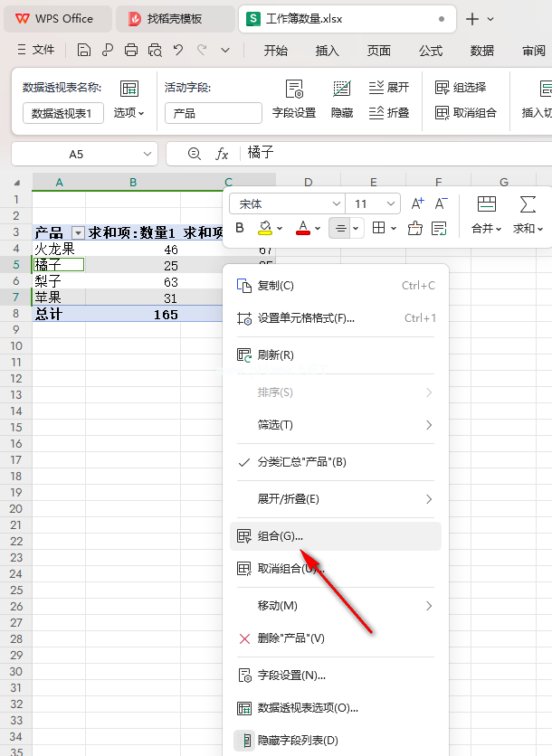Viewport: 552px width, 756px height.
Task: Choose 删除"产品"(V) in context menu
Action: click(x=336, y=638)
